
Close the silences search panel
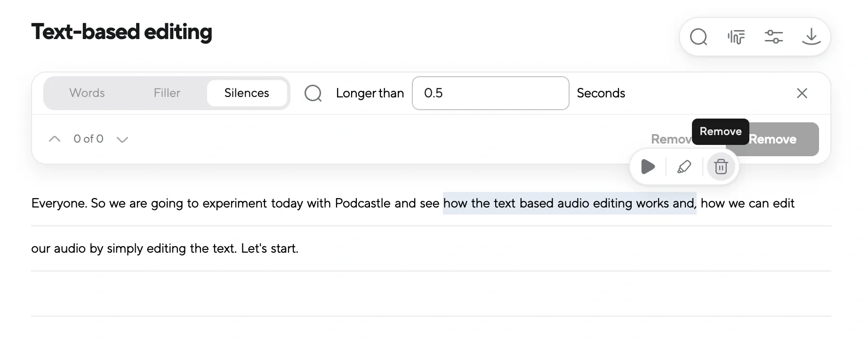click(802, 93)
